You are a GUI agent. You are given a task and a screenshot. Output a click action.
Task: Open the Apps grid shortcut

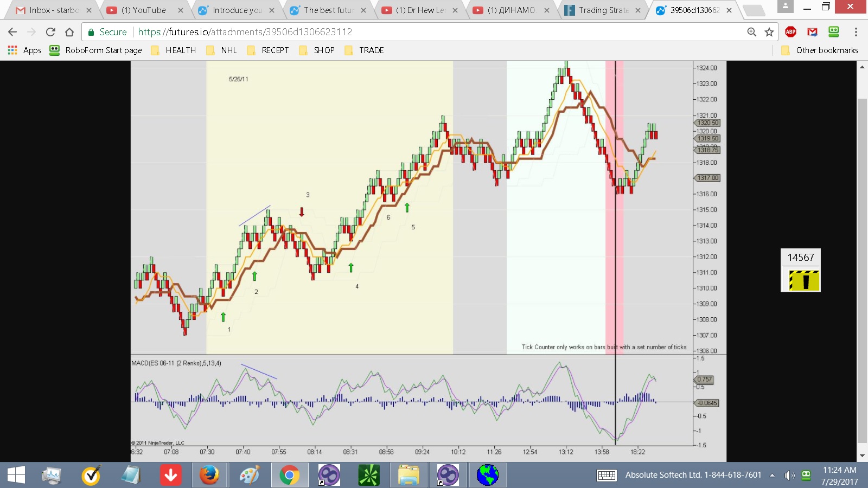pyautogui.click(x=24, y=50)
